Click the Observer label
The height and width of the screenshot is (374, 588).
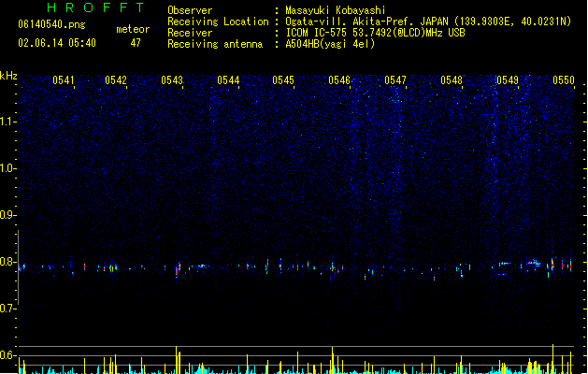click(x=190, y=10)
